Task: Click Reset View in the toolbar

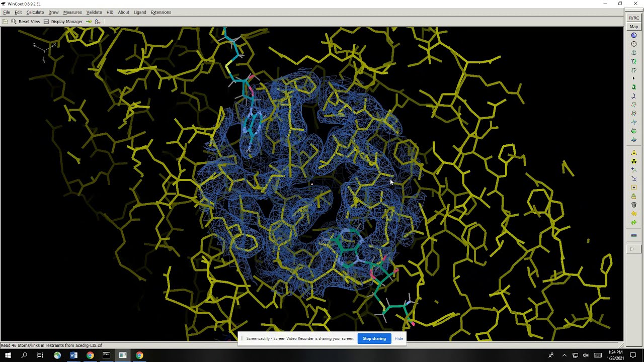Action: (x=26, y=22)
